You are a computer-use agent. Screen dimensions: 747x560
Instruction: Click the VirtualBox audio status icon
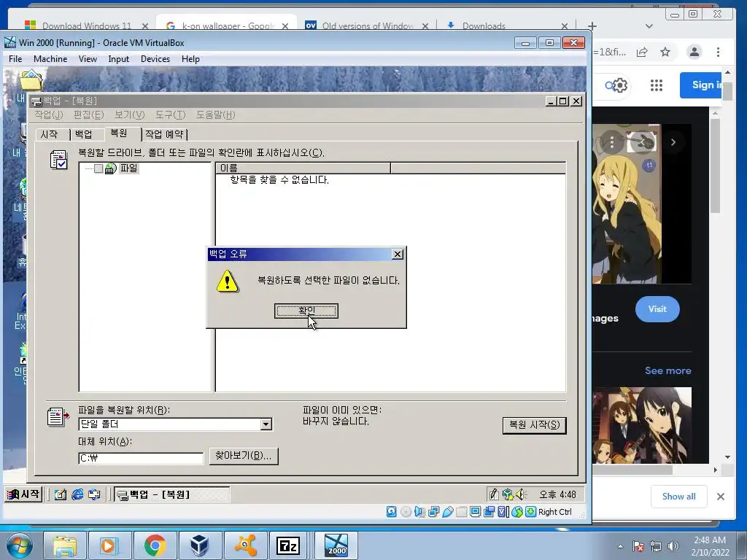[419, 512]
